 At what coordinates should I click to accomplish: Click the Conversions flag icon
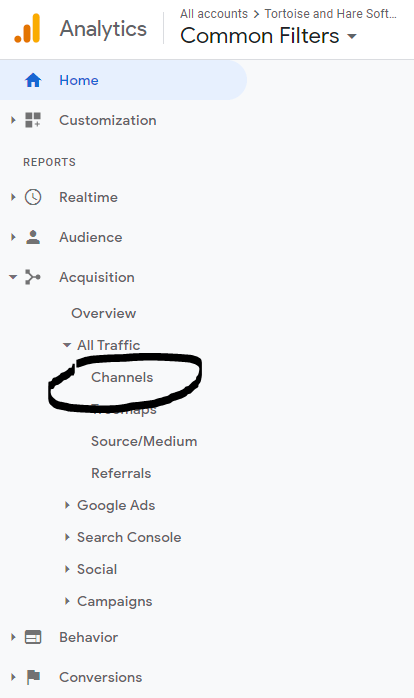33,678
